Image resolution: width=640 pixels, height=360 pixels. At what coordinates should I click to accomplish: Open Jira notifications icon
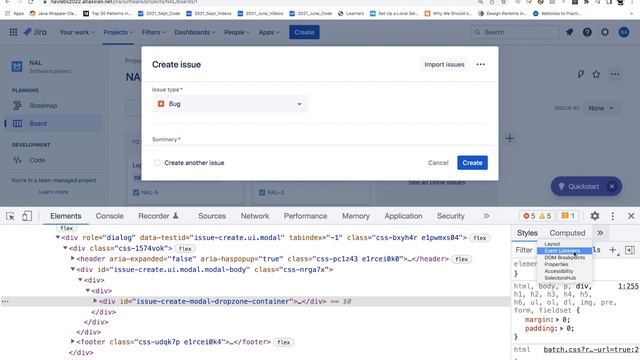[x=569, y=32]
